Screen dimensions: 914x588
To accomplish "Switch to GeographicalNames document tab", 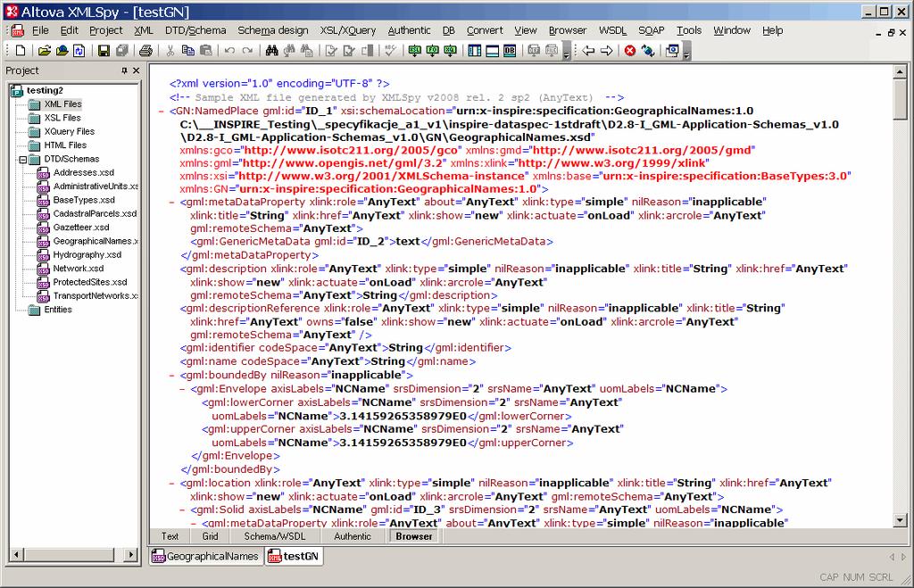I will pos(206,557).
